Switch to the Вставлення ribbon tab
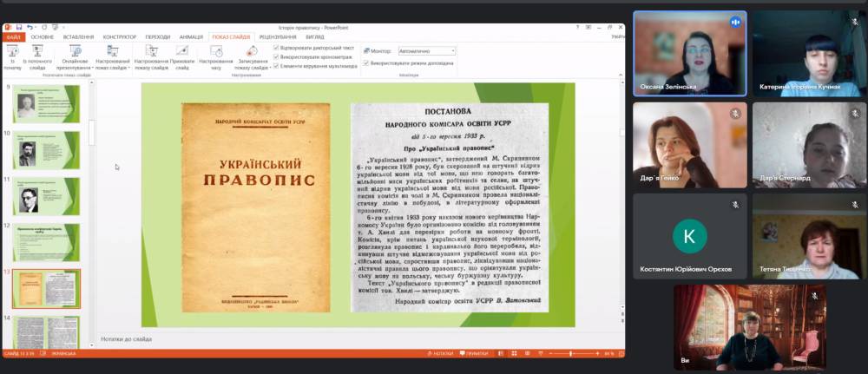 (79, 37)
